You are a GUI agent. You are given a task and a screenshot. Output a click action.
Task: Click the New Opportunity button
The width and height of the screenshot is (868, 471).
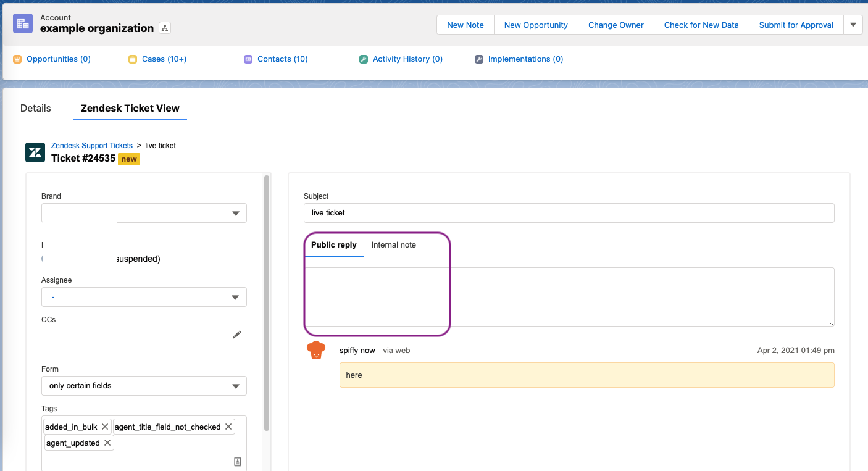tap(535, 25)
